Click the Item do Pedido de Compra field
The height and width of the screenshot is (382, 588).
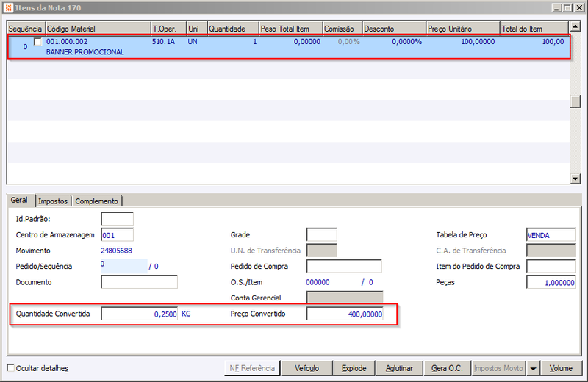(x=551, y=266)
